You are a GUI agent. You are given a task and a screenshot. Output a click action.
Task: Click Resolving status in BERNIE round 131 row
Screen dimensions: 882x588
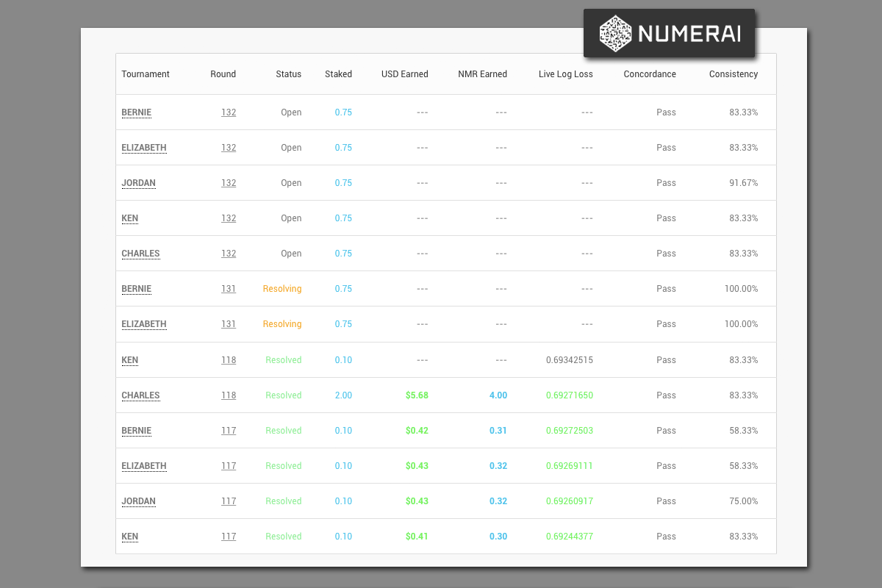coord(282,289)
